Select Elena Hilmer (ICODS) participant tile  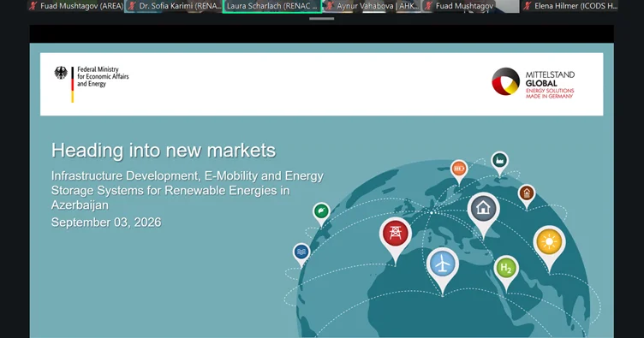pyautogui.click(x=569, y=6)
